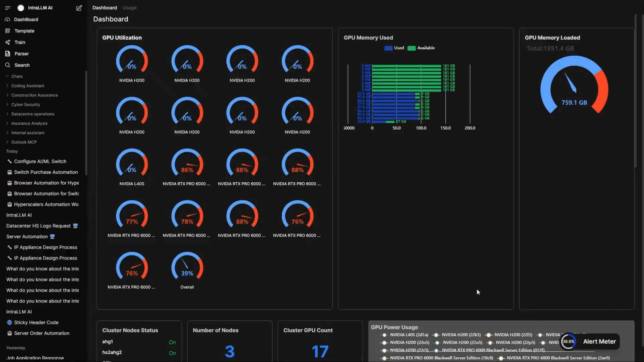This screenshot has height=362, width=644.
Task: Click the new chat edit icon
Action: tap(79, 8)
